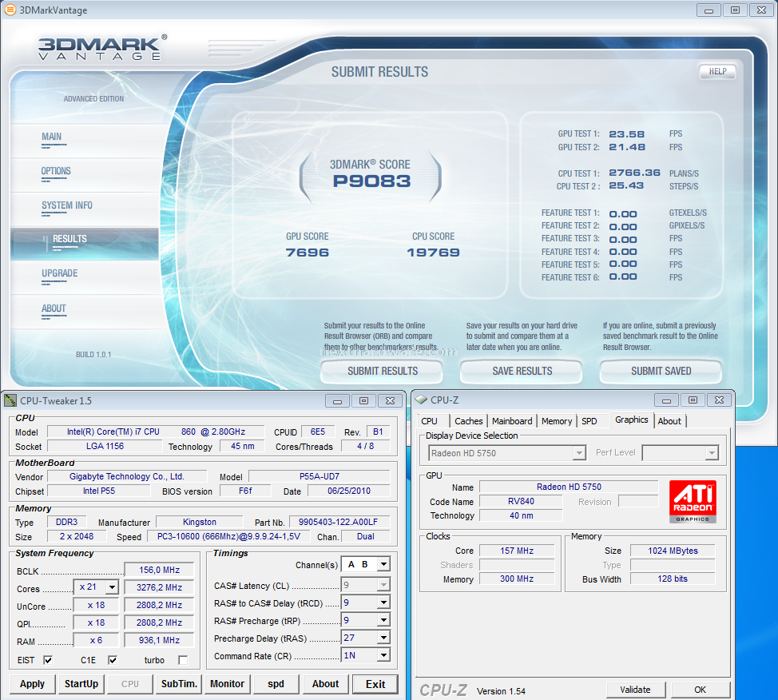778x700 pixels.
Task: Click the CPU SCORE 19769 value
Action: coord(433,253)
